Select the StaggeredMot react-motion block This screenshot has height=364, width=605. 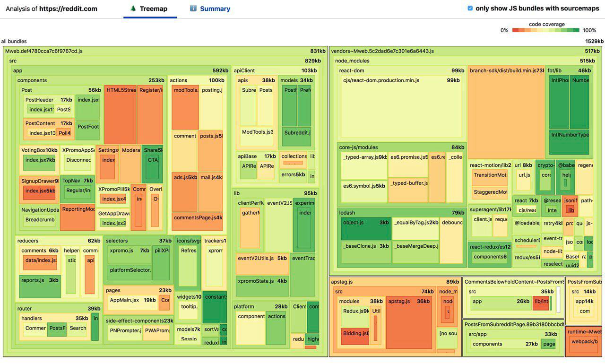(x=490, y=194)
